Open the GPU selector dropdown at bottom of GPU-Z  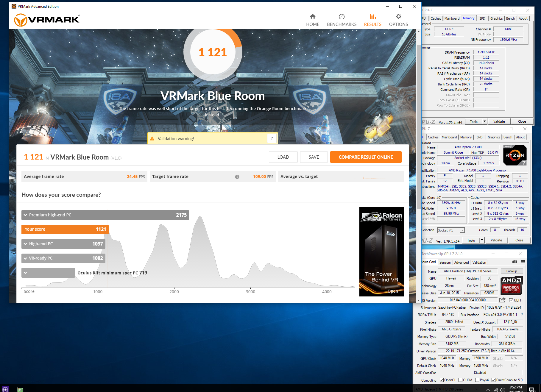pos(447,389)
